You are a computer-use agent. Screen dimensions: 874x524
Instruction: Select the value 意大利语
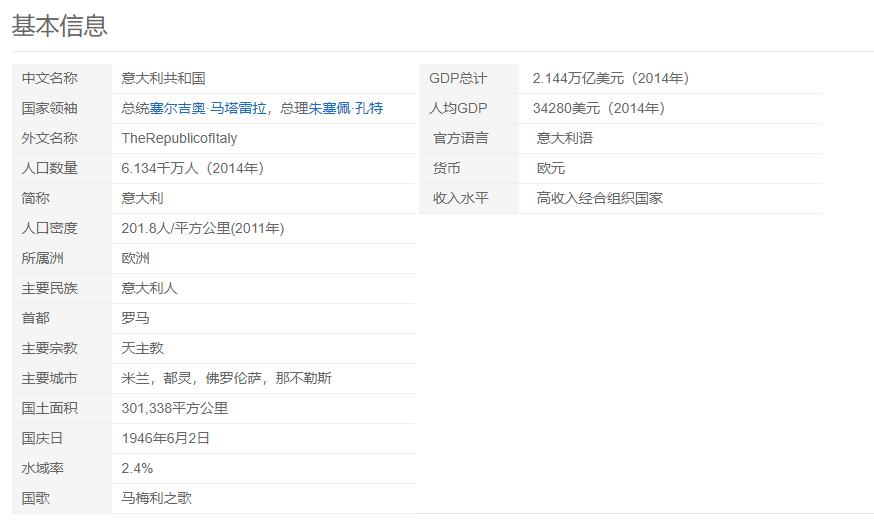pos(565,138)
